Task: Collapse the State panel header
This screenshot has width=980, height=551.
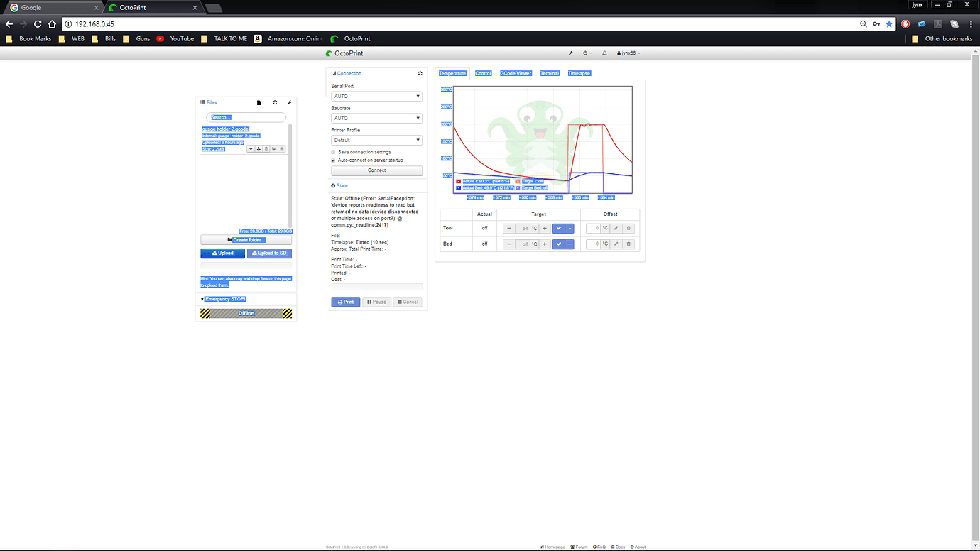Action: pyautogui.click(x=339, y=185)
